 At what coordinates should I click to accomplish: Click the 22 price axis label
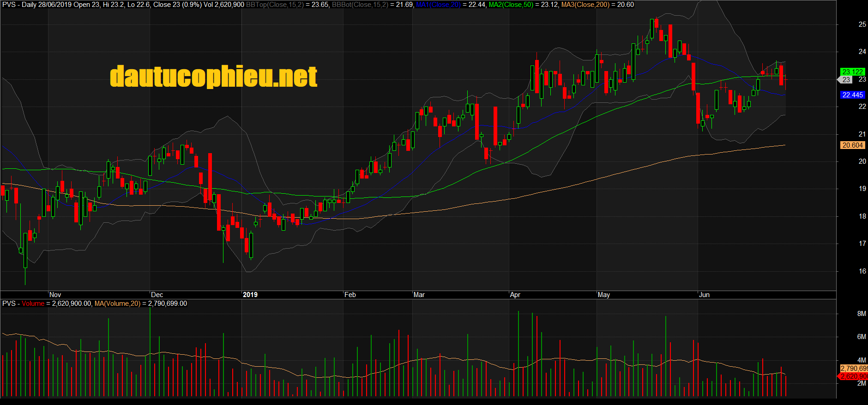(x=862, y=107)
